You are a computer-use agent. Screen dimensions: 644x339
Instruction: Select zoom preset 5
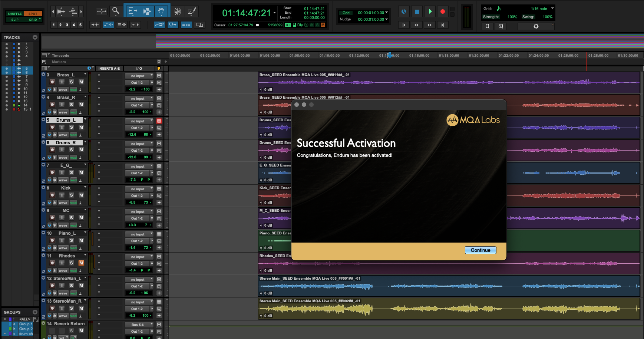coord(80,25)
